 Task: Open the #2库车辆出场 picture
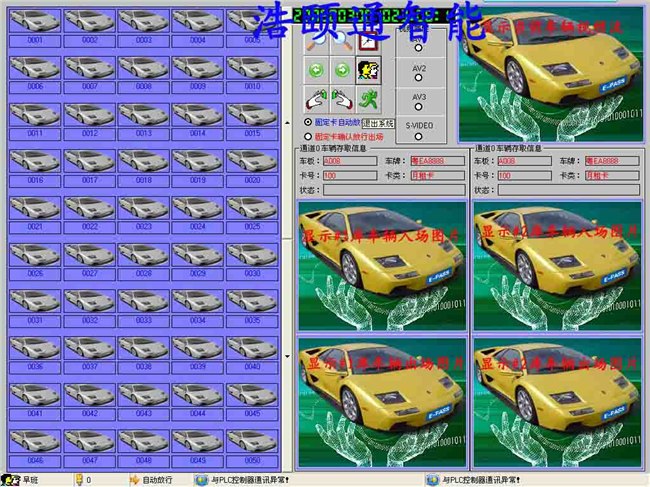click(x=558, y=403)
